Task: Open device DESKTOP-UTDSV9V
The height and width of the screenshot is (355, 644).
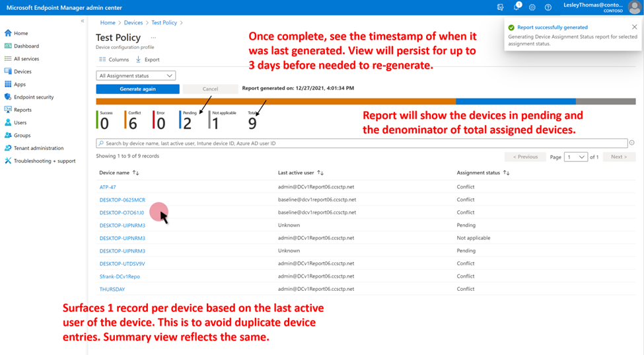Action: (122, 263)
